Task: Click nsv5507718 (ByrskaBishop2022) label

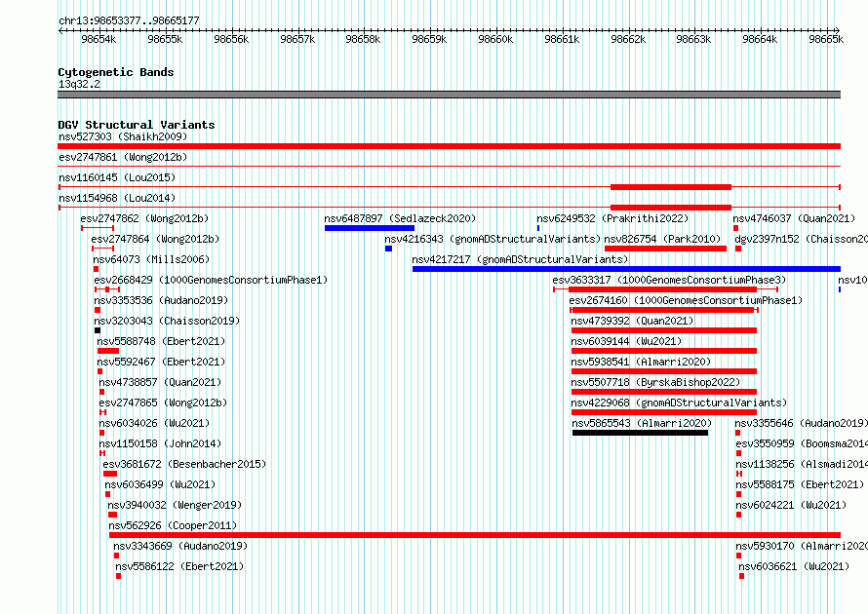Action: [x=655, y=382]
